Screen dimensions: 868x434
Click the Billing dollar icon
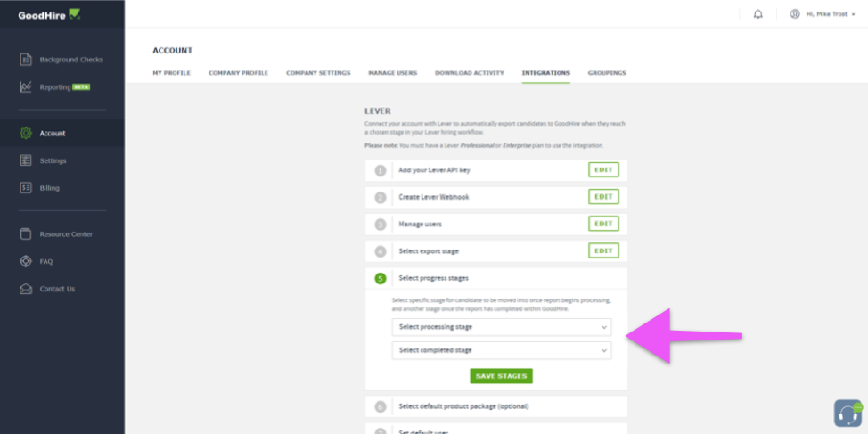tap(26, 188)
